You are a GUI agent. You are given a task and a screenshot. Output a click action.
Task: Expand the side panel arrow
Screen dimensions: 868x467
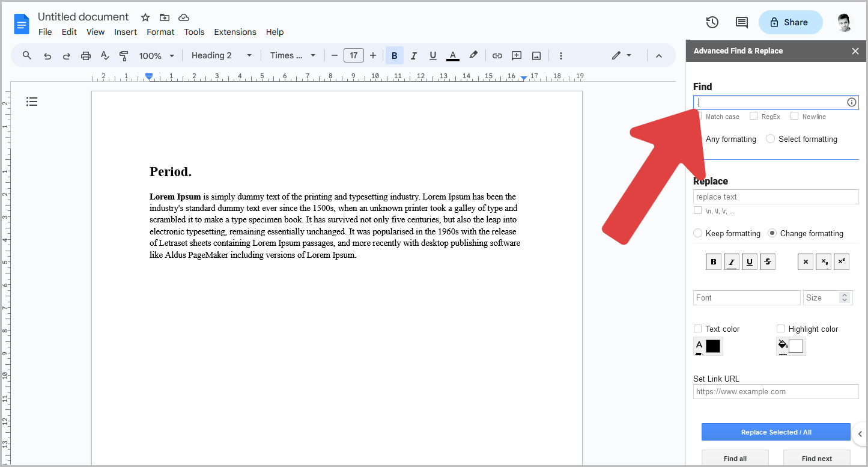click(860, 434)
